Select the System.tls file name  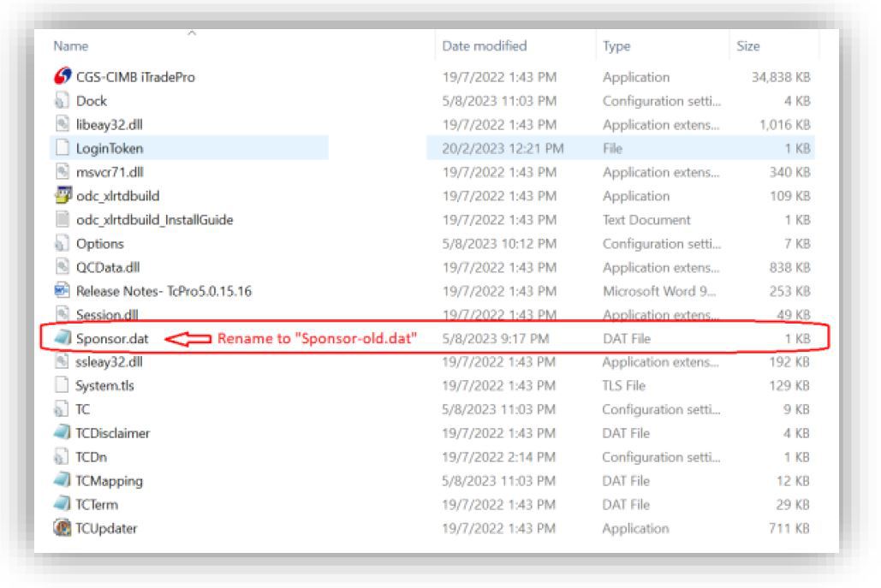[104, 386]
